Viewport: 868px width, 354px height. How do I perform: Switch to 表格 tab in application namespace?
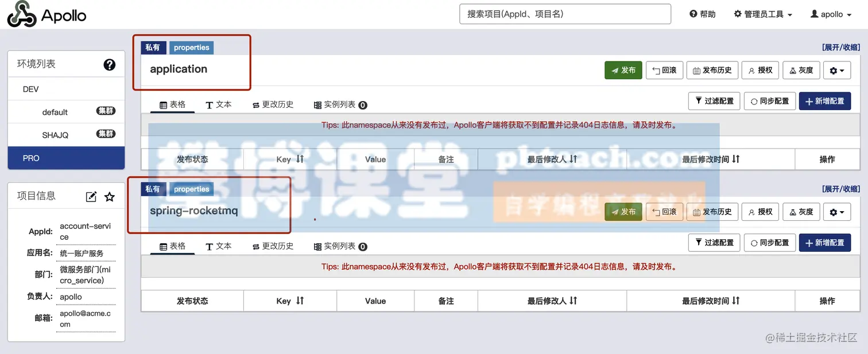172,104
